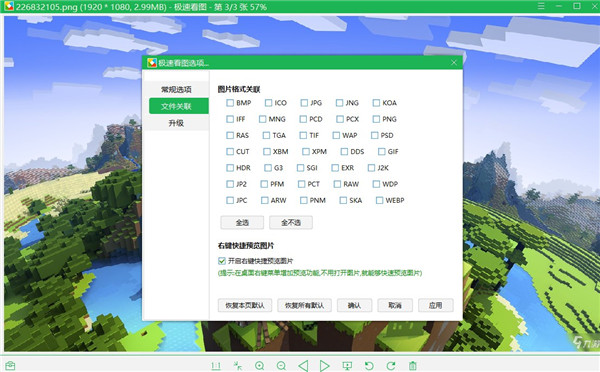The image size is (600, 372).
Task: Rotate image clockwise
Action: click(x=391, y=366)
